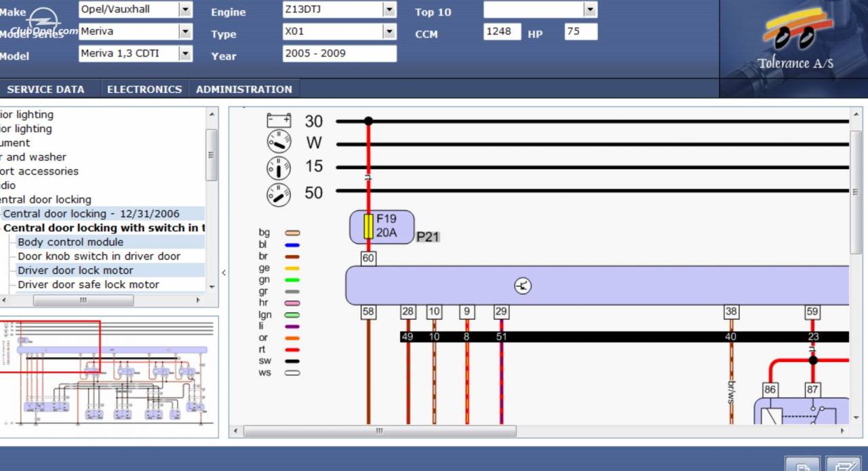Viewport: 868px width, 471px height.
Task: Click the orange 'or' wire color swatch
Action: pyautogui.click(x=292, y=338)
